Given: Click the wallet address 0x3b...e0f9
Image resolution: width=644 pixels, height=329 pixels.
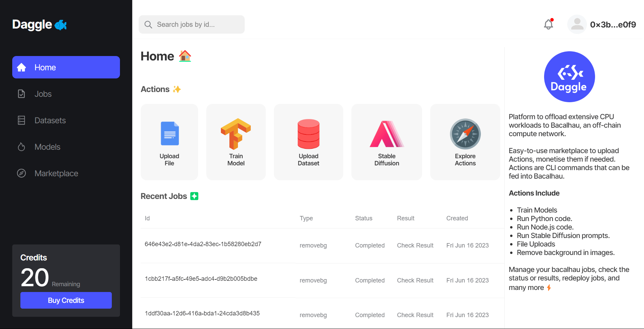Looking at the screenshot, I should tap(613, 24).
